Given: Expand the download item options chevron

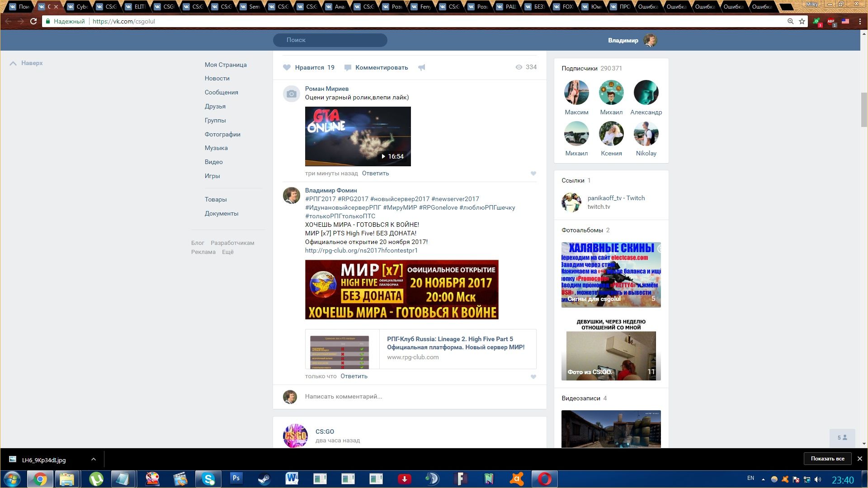Looking at the screenshot, I should tap(93, 459).
